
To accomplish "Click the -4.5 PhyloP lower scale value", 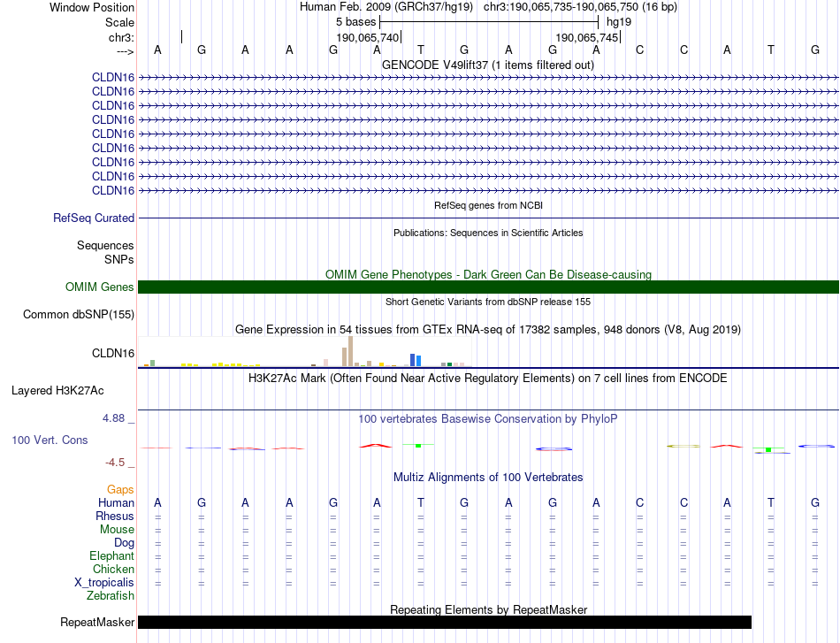I will coord(115,463).
